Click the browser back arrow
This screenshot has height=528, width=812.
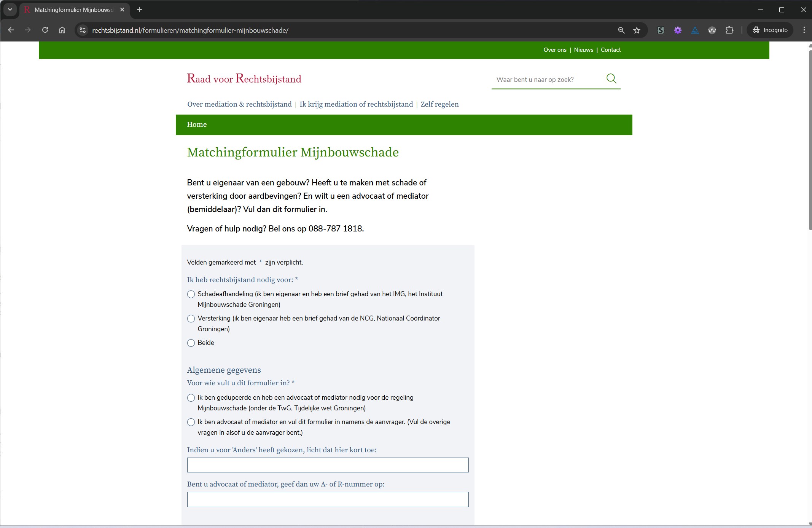click(11, 30)
